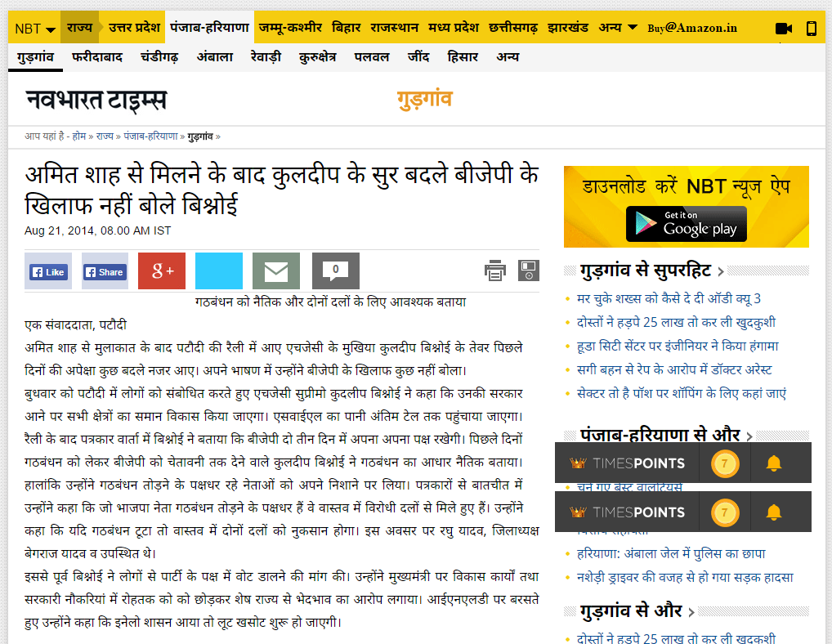Screen dimensions: 832x644
Task: Open the NBT dropdown menu
Action: [x=35, y=29]
